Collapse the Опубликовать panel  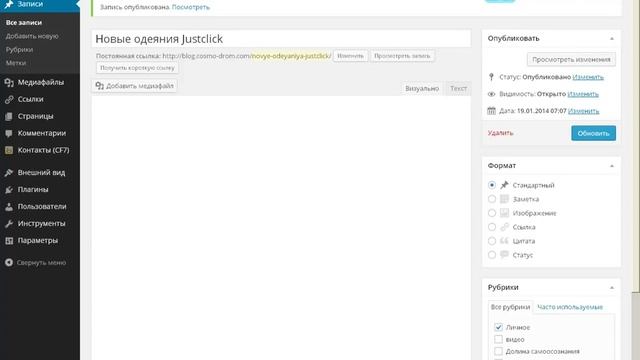point(612,39)
